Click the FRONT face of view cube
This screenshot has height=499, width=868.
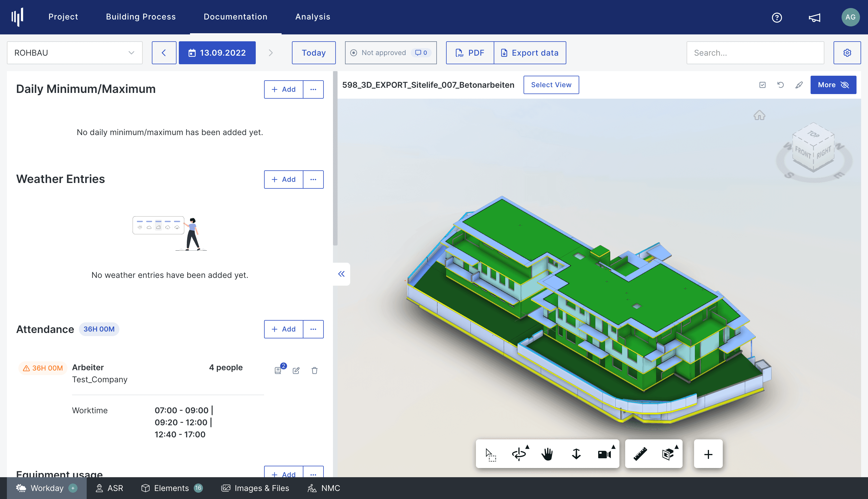click(803, 153)
